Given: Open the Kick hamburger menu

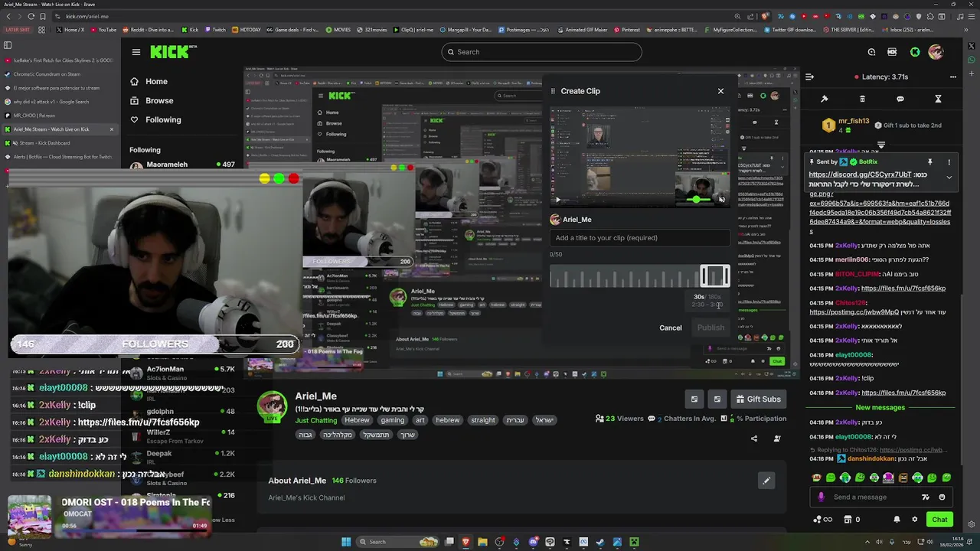Looking at the screenshot, I should 136,52.
